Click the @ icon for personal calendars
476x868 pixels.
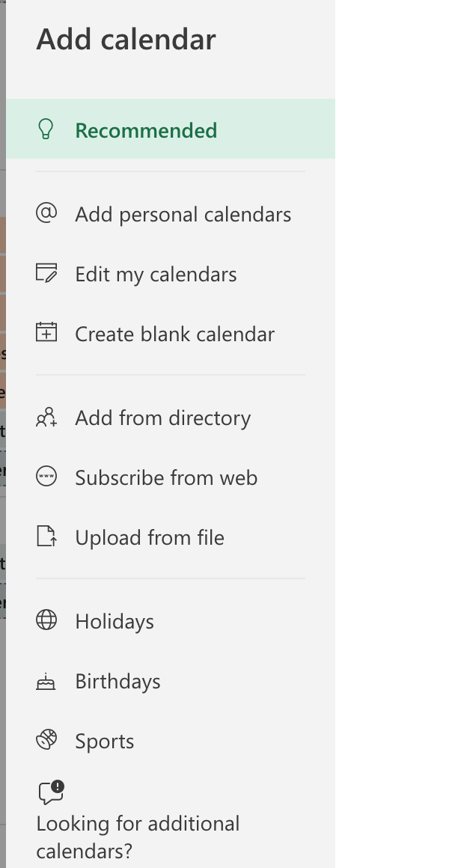(46, 213)
